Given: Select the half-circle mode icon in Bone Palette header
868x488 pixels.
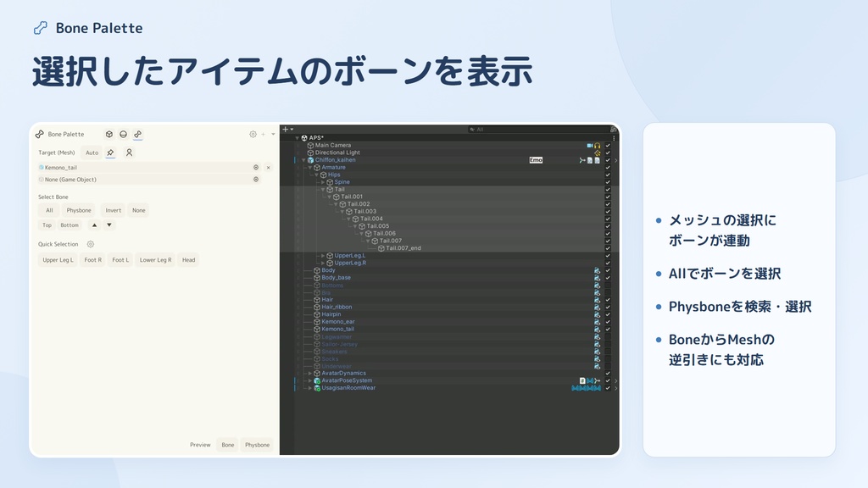Looking at the screenshot, I should pos(124,135).
